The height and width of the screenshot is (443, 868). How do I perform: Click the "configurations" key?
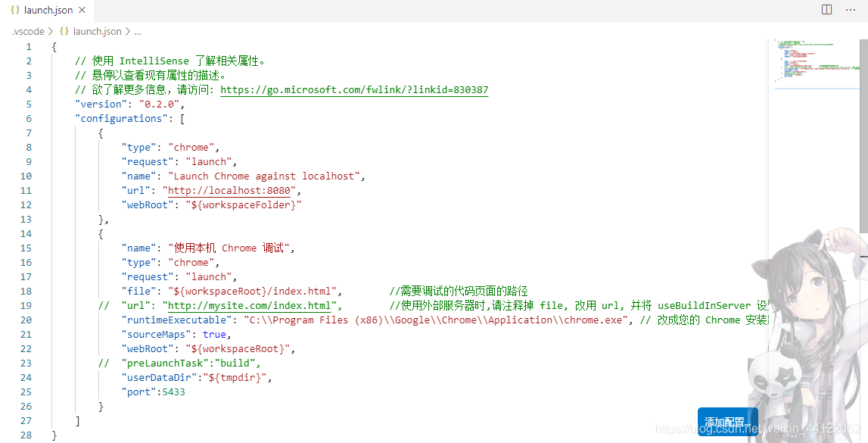121,118
